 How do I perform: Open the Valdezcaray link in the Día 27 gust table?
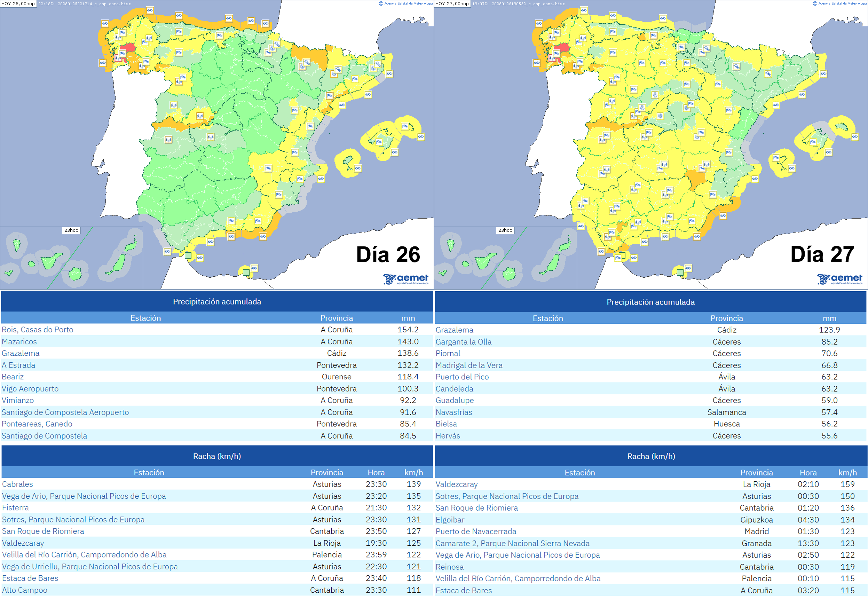(x=457, y=484)
